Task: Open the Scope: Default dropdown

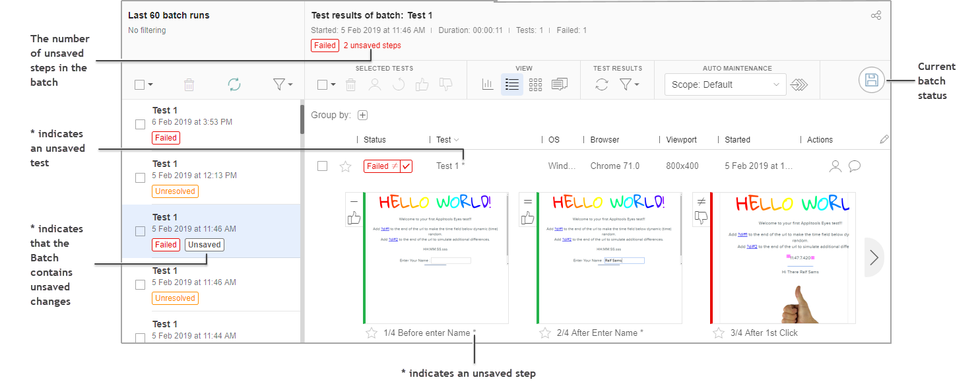Action: coord(725,84)
